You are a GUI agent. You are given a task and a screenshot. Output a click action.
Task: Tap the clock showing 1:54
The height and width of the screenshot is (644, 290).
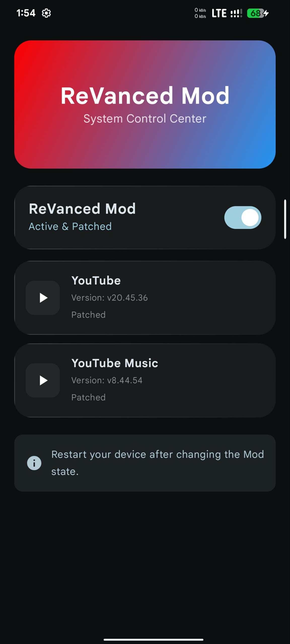coord(26,13)
